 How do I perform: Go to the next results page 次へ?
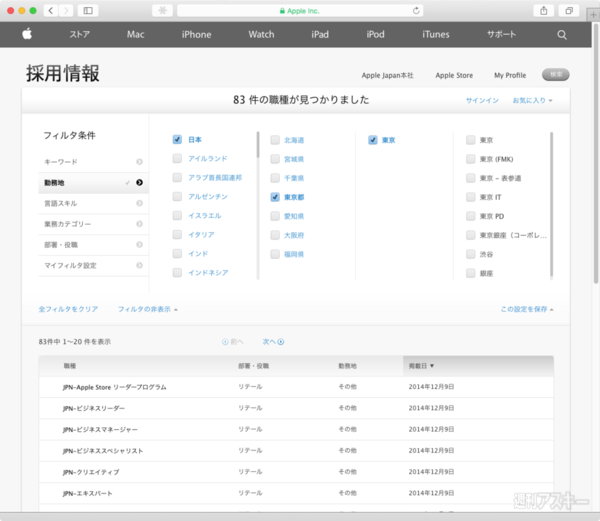click(x=273, y=342)
